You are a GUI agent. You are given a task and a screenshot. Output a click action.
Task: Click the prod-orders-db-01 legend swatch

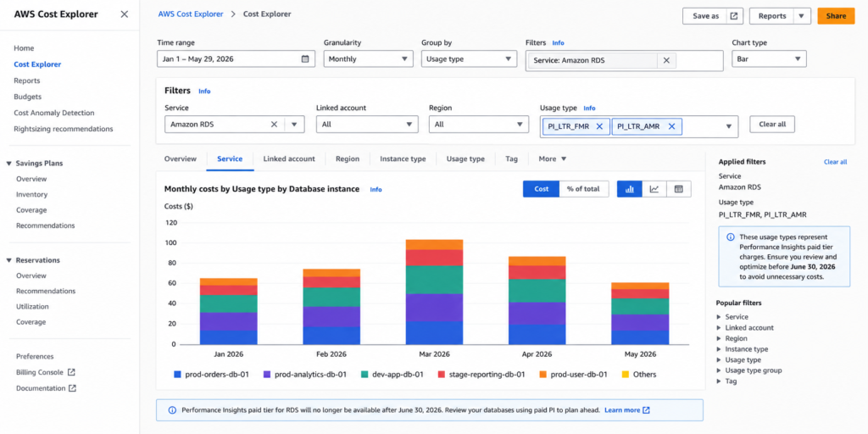point(177,375)
